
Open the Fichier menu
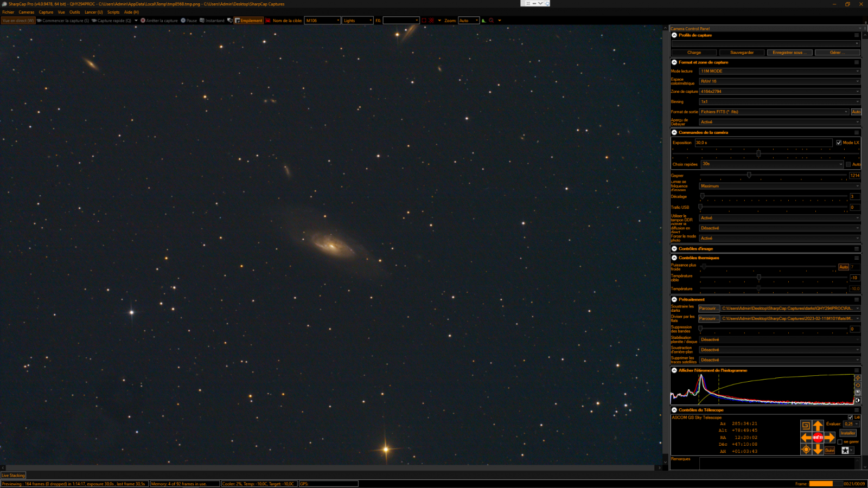(8, 12)
